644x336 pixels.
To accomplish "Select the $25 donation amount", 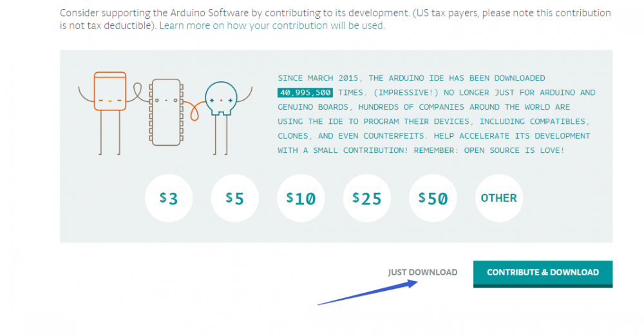I will (x=367, y=199).
